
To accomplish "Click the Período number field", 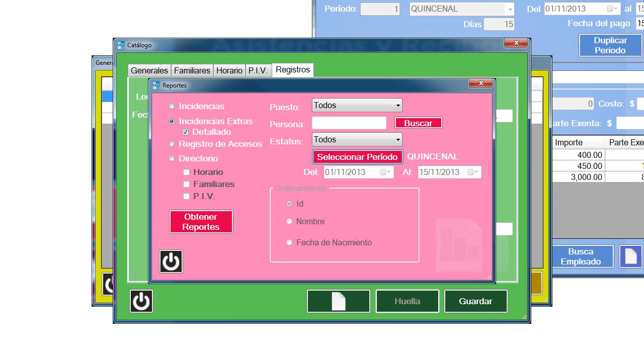I will (x=380, y=9).
